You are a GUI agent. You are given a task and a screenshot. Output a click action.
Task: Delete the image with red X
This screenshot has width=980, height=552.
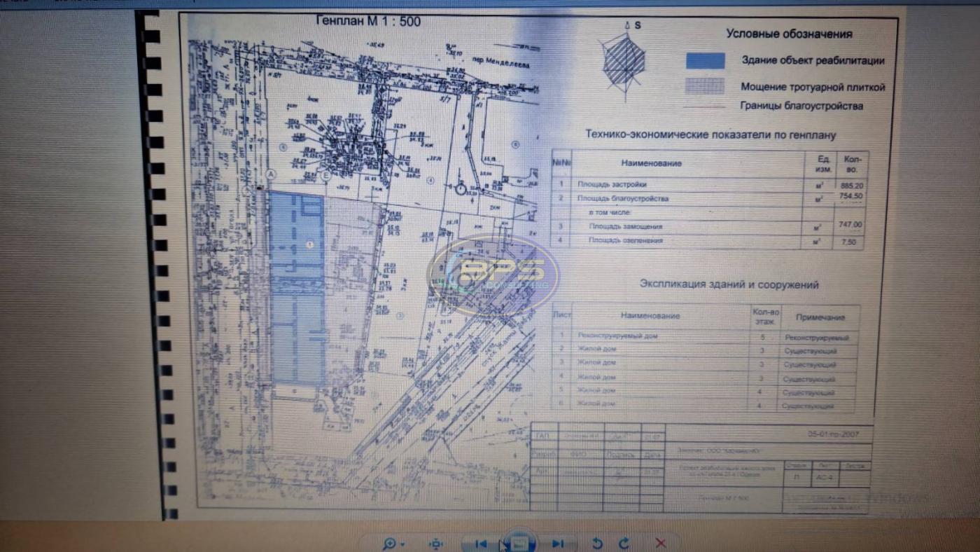coord(660,544)
